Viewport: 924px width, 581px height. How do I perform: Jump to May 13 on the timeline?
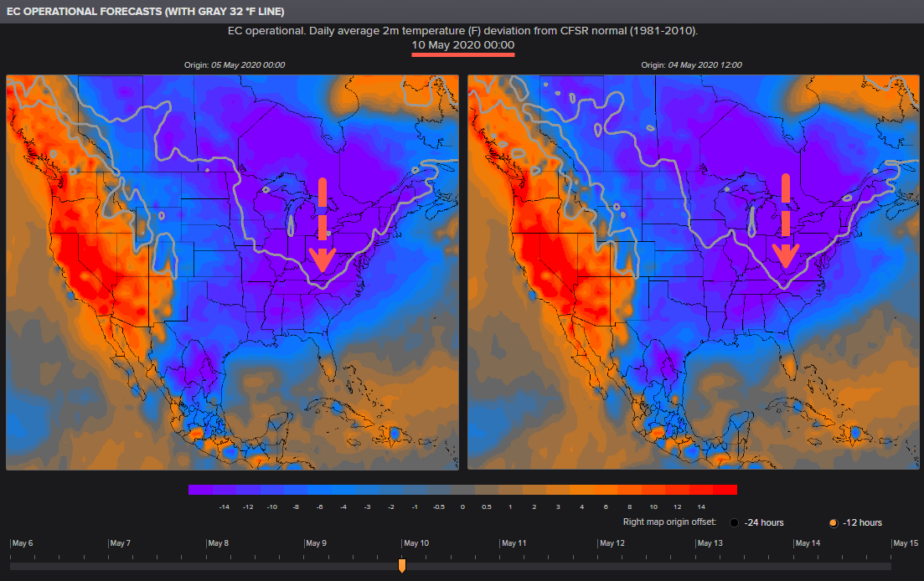coord(710,543)
